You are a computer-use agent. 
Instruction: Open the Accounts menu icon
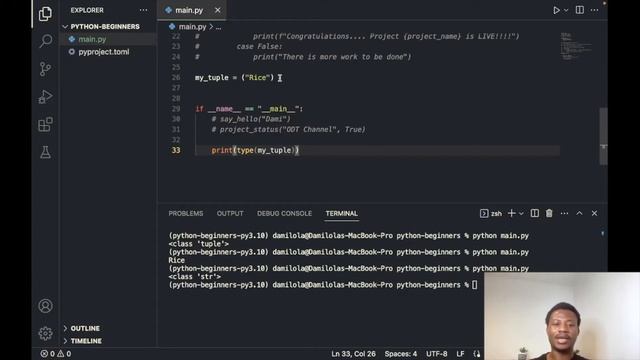tap(45, 306)
